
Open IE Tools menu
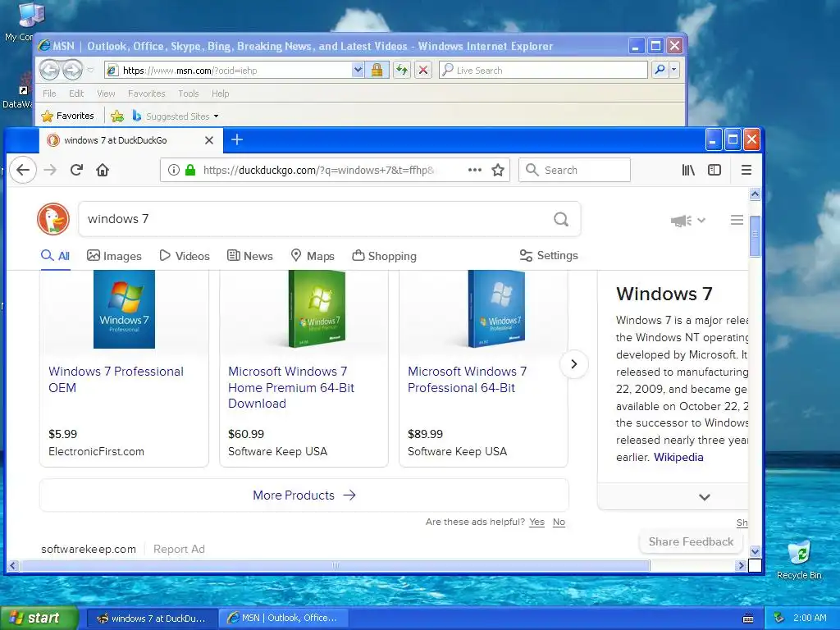click(189, 94)
